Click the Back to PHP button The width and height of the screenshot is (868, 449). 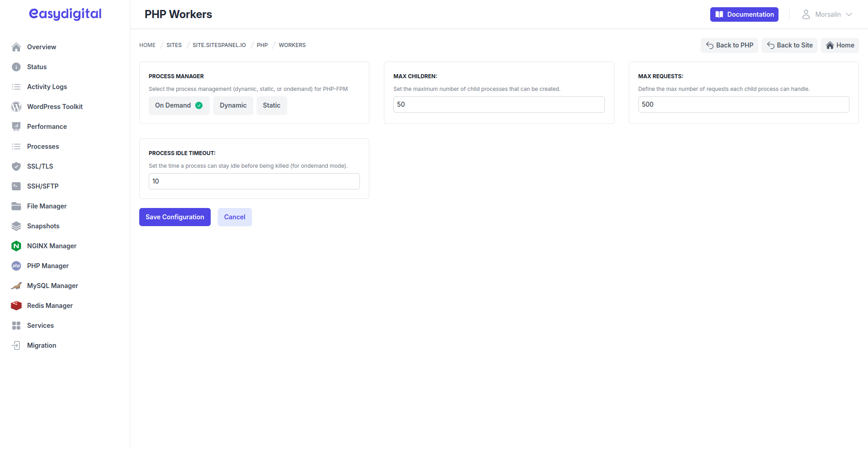pyautogui.click(x=729, y=45)
